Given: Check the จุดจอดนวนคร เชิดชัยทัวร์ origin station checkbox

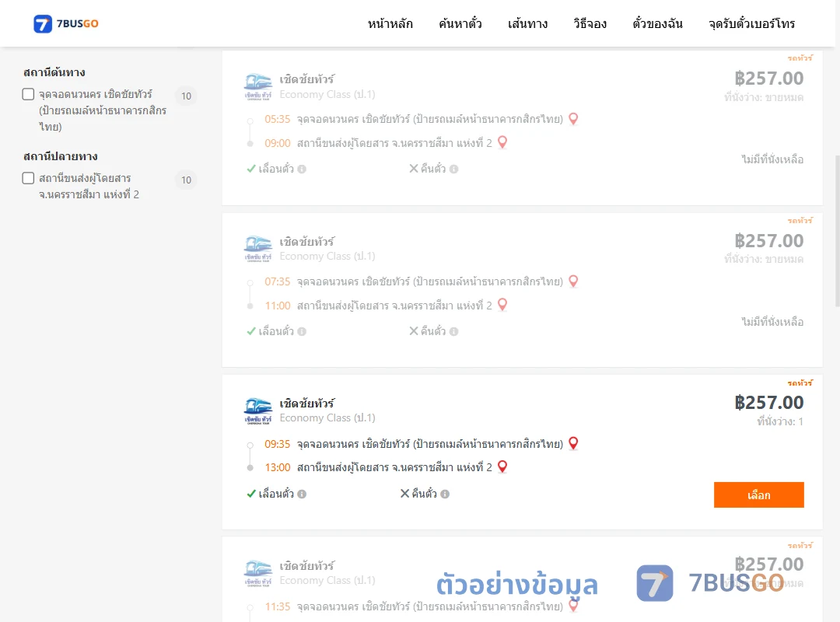Looking at the screenshot, I should [x=29, y=94].
